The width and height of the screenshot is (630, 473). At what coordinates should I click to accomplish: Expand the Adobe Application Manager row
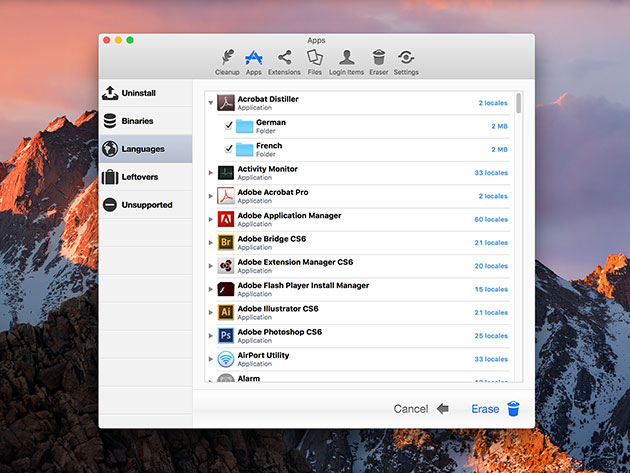pyautogui.click(x=211, y=219)
